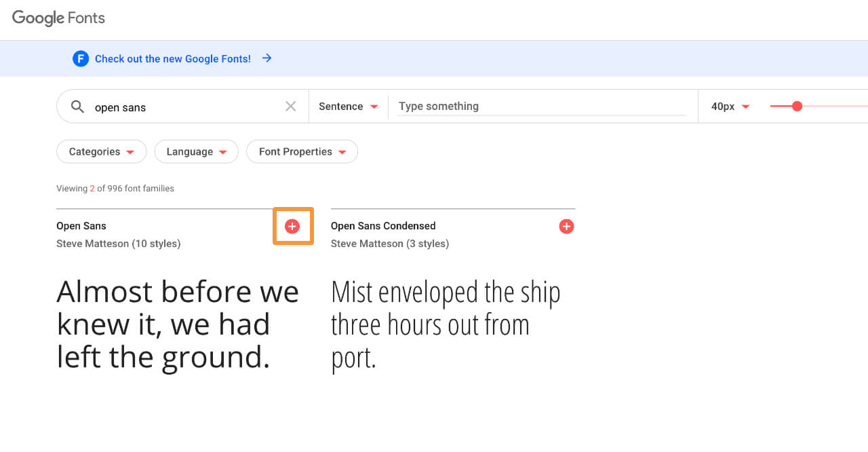
Task: Click the blue F badge icon in the banner
Action: point(81,59)
